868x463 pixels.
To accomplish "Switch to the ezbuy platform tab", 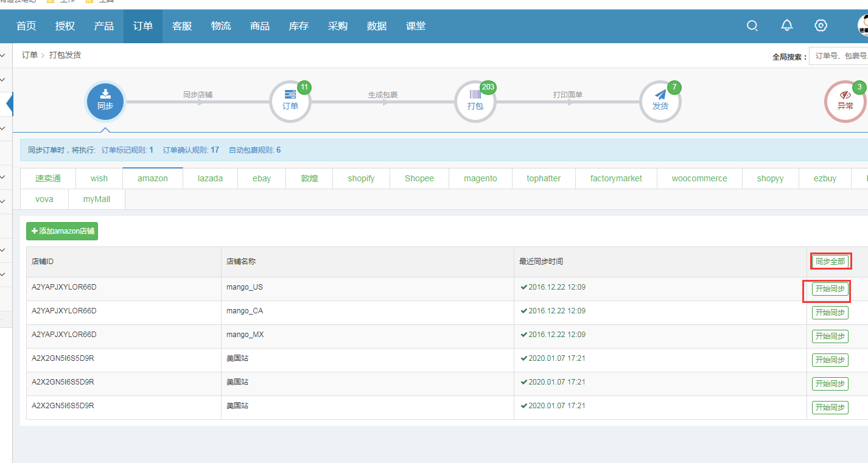I will [825, 178].
